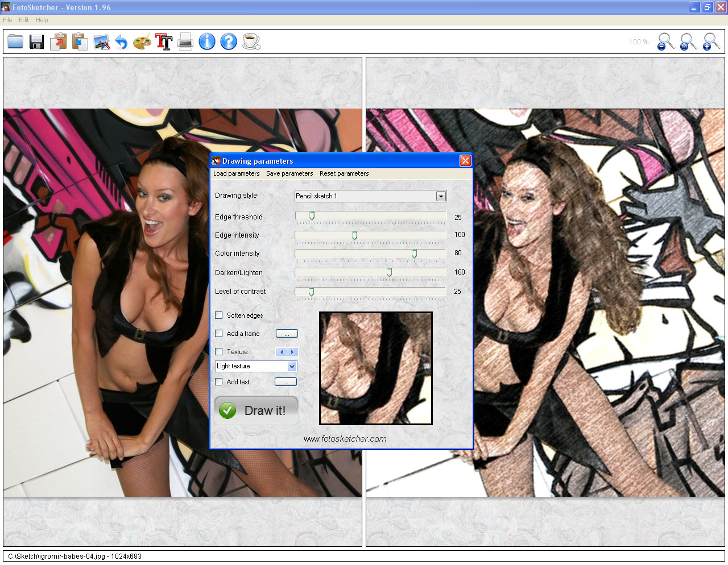Click the Drawing parameters dialog title icon

[216, 161]
